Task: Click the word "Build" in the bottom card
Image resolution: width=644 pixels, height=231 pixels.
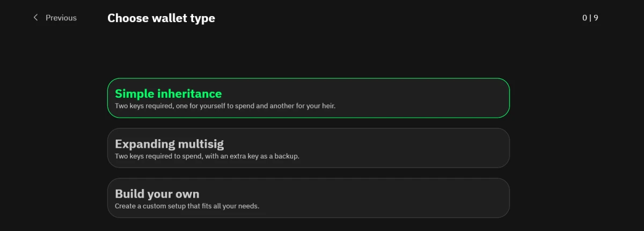Action: 129,194
